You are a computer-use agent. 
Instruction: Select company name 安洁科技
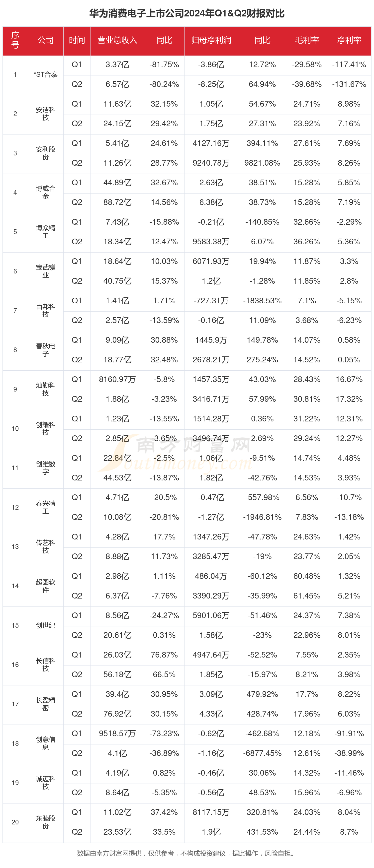(x=46, y=114)
